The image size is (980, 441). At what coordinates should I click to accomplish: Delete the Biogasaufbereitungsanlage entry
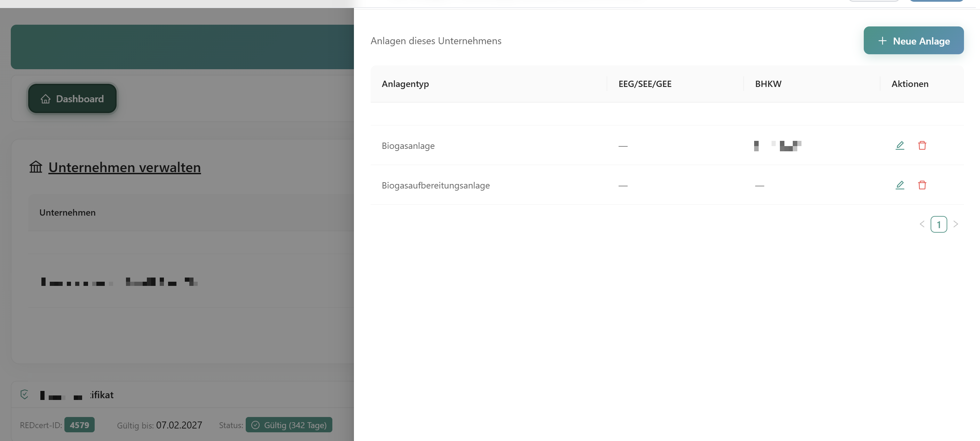click(922, 185)
